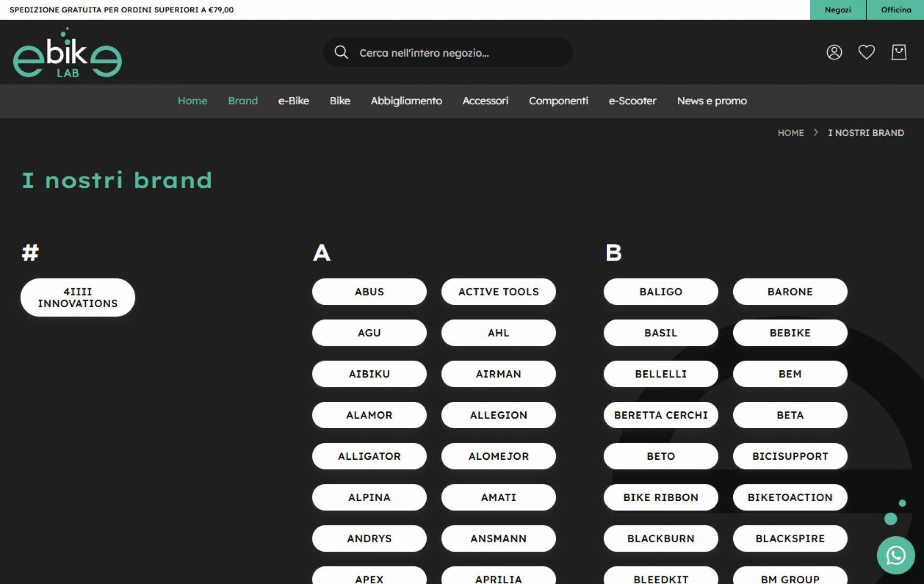924x584 pixels.
Task: Select the ANSMANN brand
Action: point(499,538)
